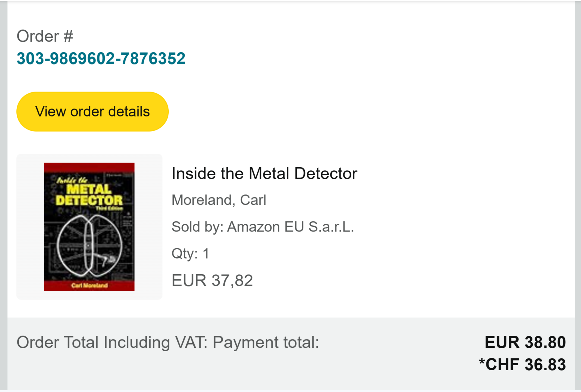Viewport: 581px width, 392px height.
Task: Open order number 303-9869602-7876352 link
Action: pyautogui.click(x=101, y=58)
